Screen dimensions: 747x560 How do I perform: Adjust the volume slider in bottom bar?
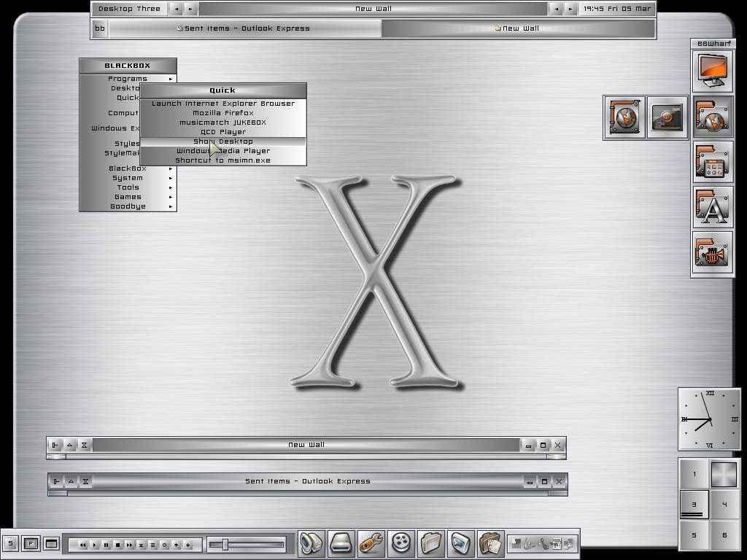point(247,544)
